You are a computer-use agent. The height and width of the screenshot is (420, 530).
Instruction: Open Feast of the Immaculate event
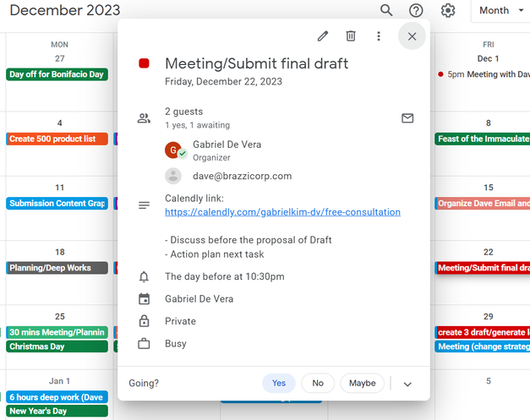pos(483,139)
